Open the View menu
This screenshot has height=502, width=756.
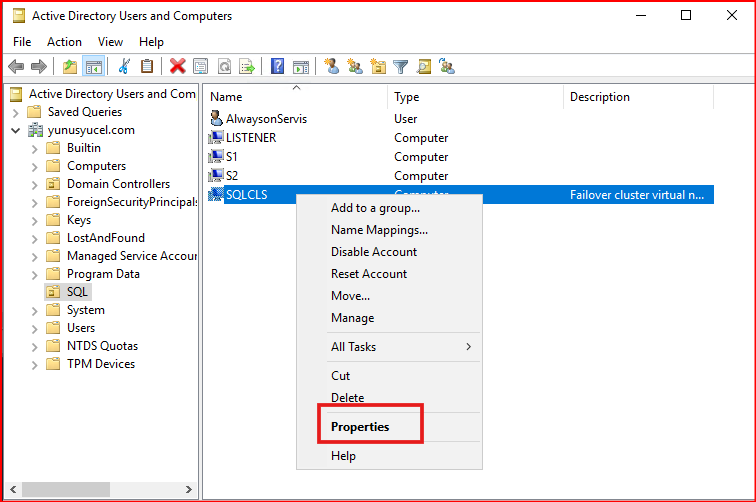click(x=110, y=42)
